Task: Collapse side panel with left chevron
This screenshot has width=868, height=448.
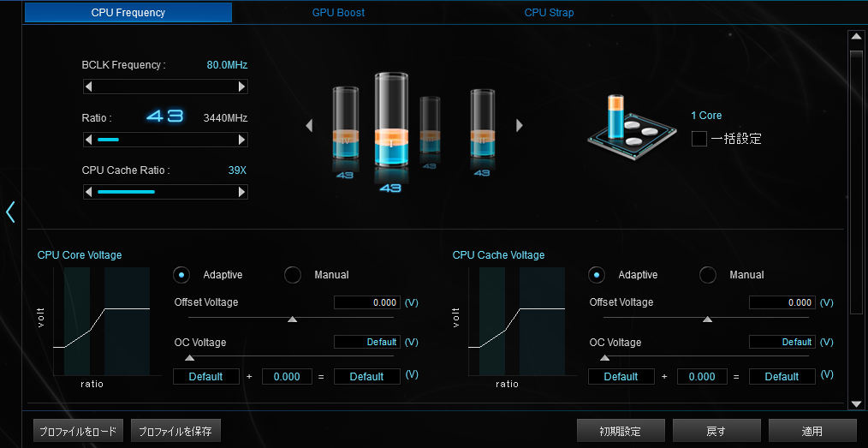Action: click(10, 212)
